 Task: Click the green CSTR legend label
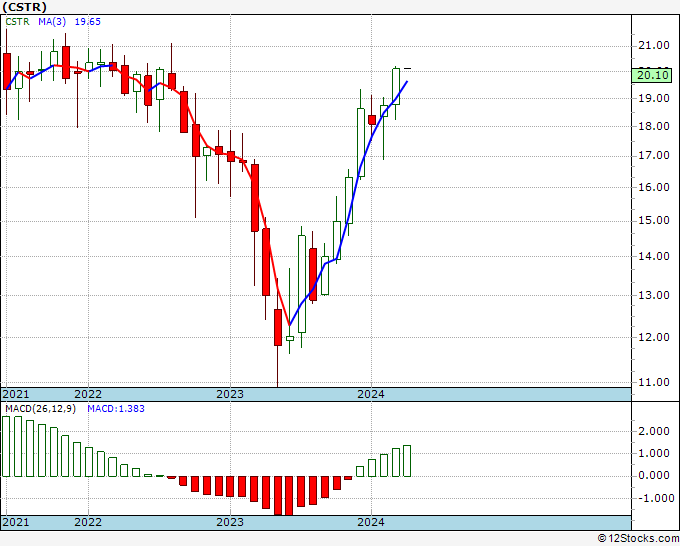(x=17, y=21)
